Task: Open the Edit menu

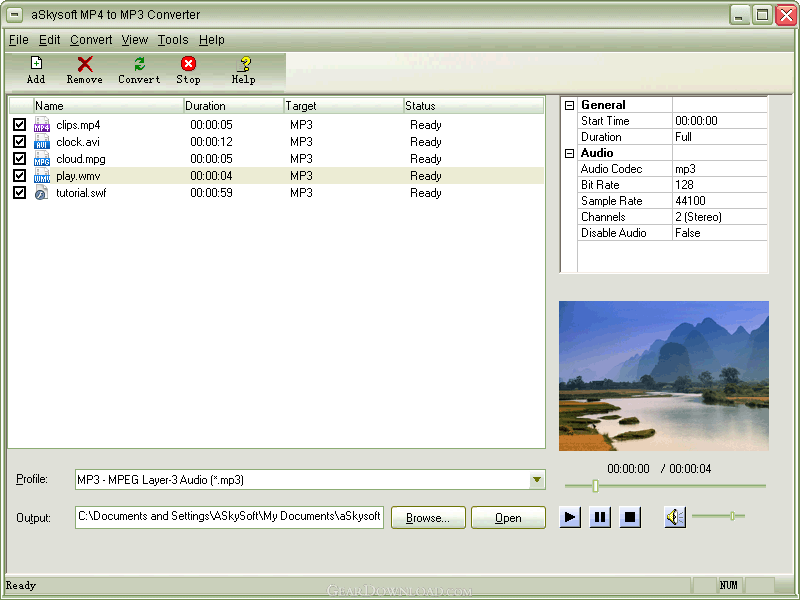Action: click(49, 40)
